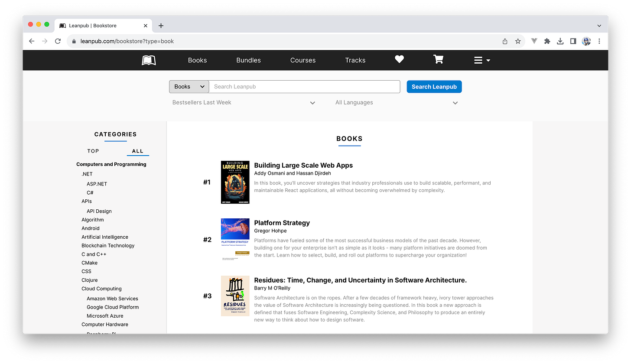Open the Bestsellers Last Week sort dropdown
631x364 pixels.
coord(244,103)
